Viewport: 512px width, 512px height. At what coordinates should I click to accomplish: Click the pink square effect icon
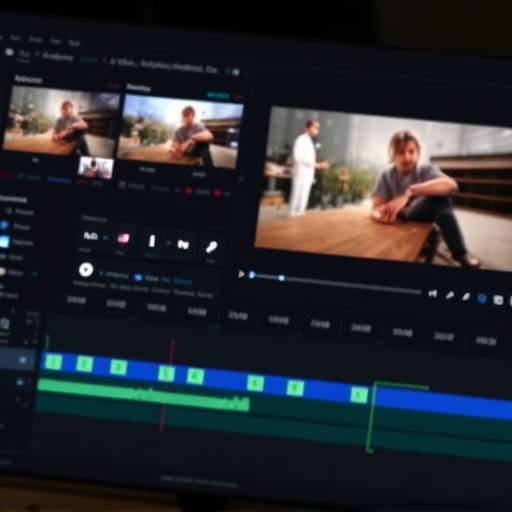123,239
